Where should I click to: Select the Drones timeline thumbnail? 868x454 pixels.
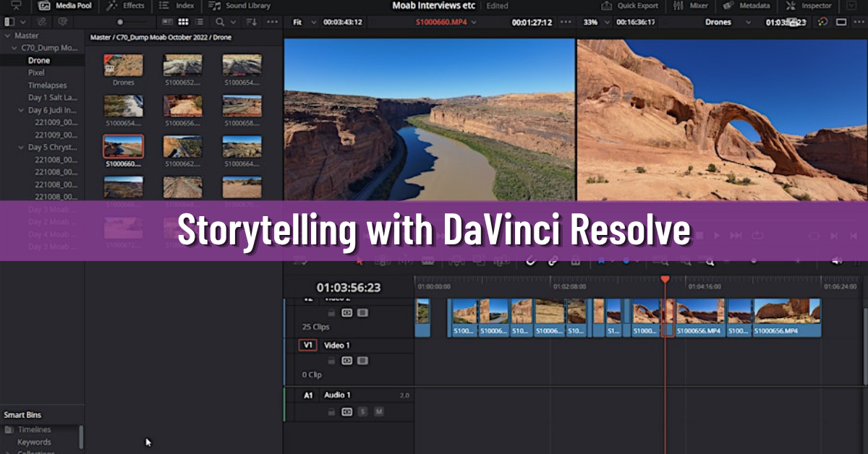124,66
